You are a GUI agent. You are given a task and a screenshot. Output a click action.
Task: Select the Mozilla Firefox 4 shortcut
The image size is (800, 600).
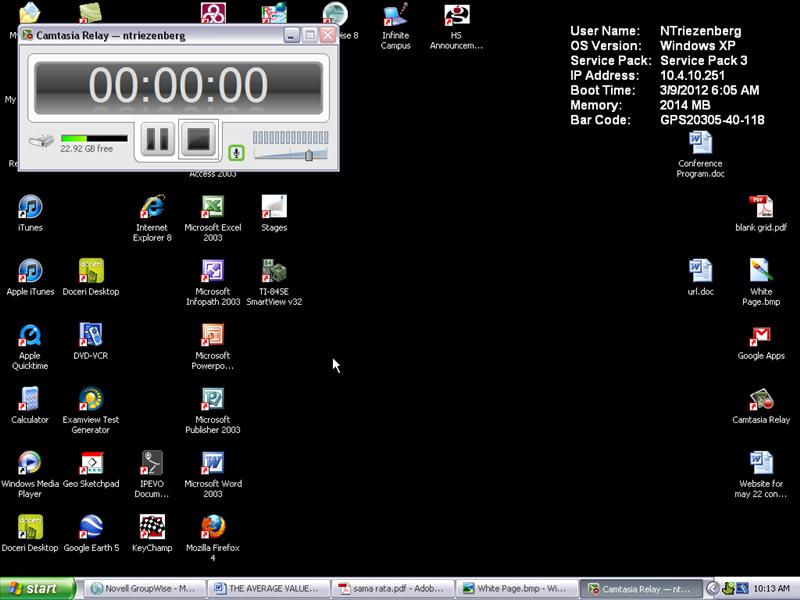point(213,538)
